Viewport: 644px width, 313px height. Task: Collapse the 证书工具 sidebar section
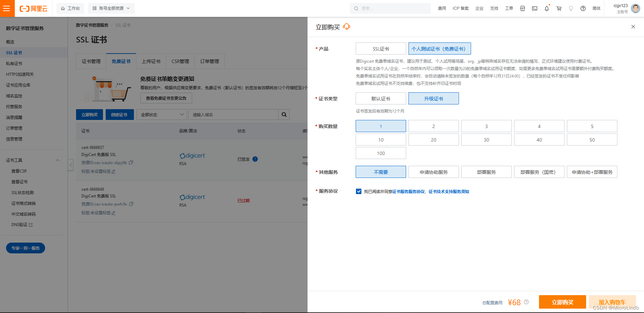pyautogui.click(x=58, y=160)
